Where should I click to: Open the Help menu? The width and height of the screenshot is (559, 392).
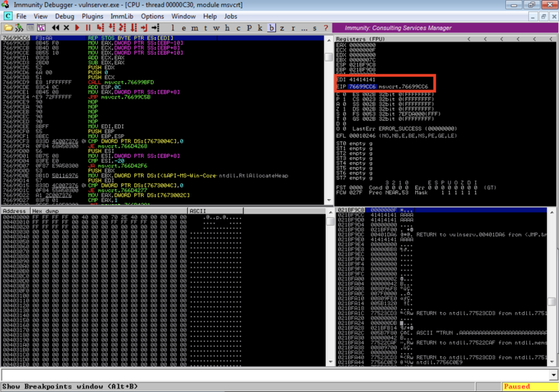click(210, 16)
